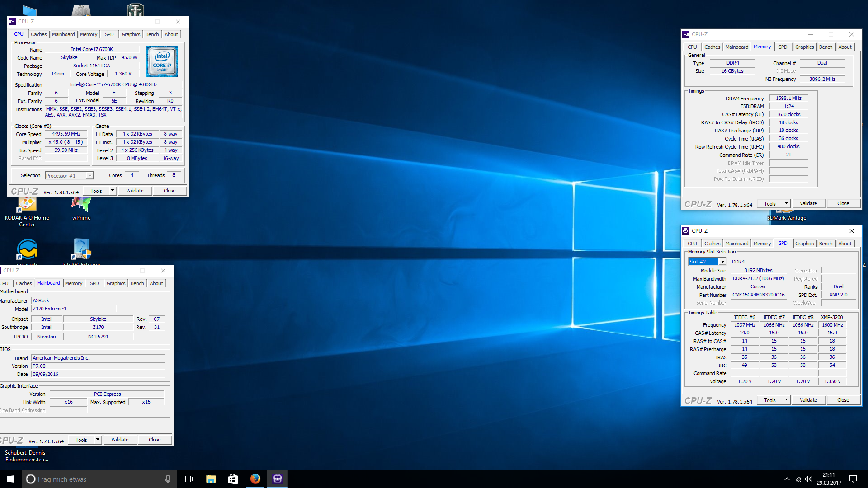Open the KODAK AiO Home Center shortcut
The width and height of the screenshot is (868, 488).
(x=27, y=212)
